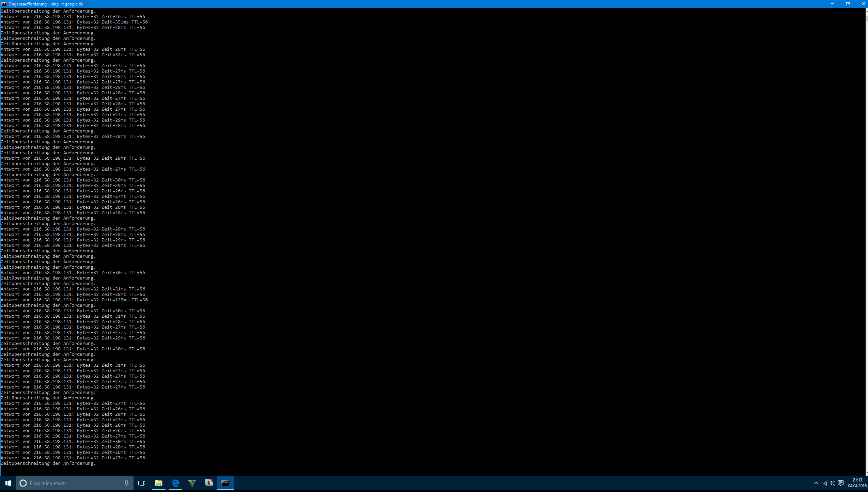Open the Action Center notifications icon
The height and width of the screenshot is (492, 868).
click(x=841, y=483)
